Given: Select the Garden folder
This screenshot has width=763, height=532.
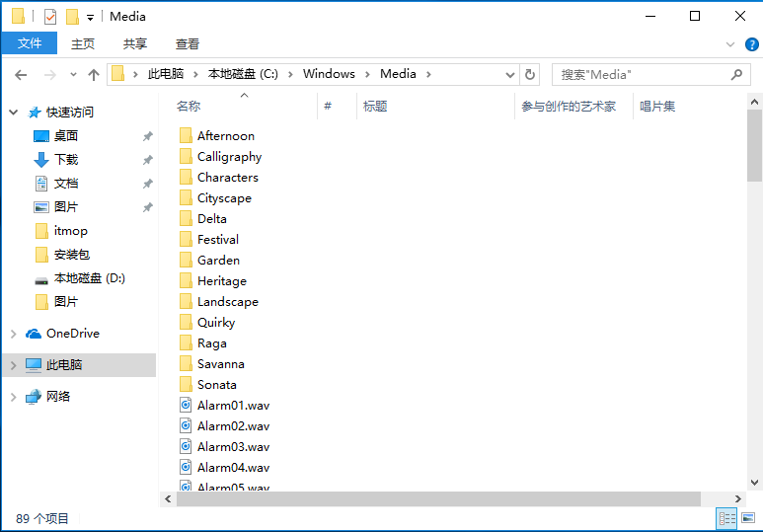Looking at the screenshot, I should point(218,261).
